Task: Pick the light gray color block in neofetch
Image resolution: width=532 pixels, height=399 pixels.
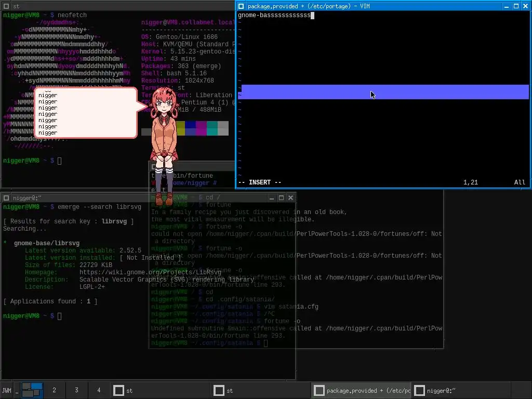Action: tap(223, 128)
